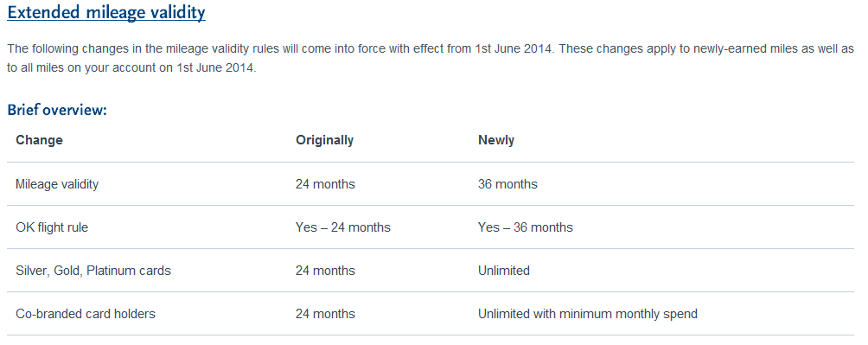The height and width of the screenshot is (345, 868).
Task: Click the 36 months cell for Mileage validity
Action: 507,184
